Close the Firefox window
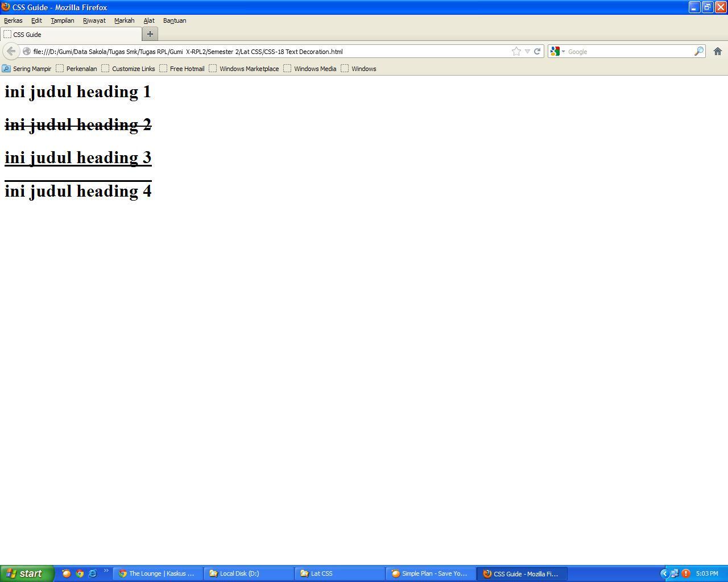 click(x=721, y=7)
